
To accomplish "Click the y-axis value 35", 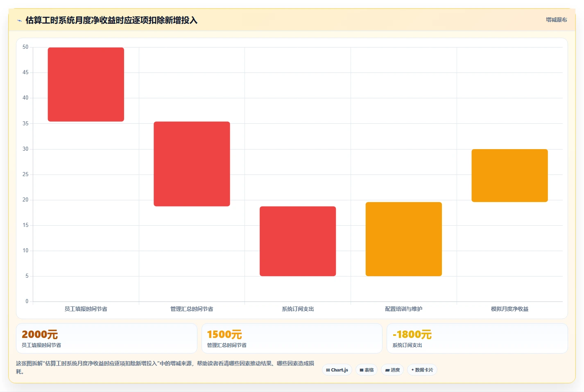I will (x=25, y=123).
